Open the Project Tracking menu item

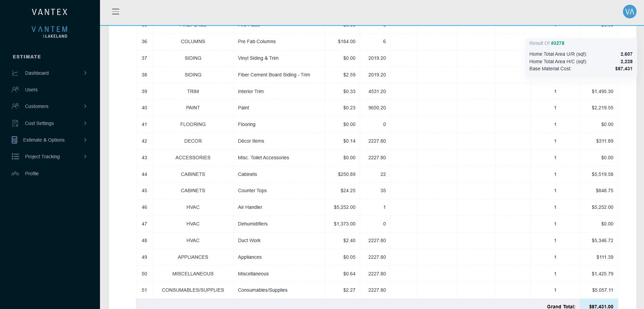(50, 157)
